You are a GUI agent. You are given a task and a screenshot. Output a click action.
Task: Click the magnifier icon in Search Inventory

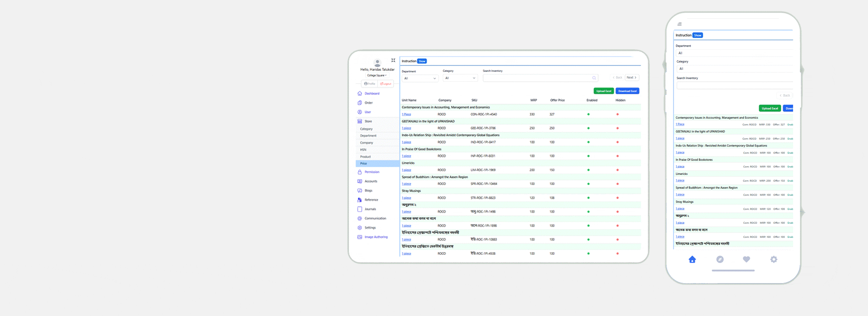594,78
